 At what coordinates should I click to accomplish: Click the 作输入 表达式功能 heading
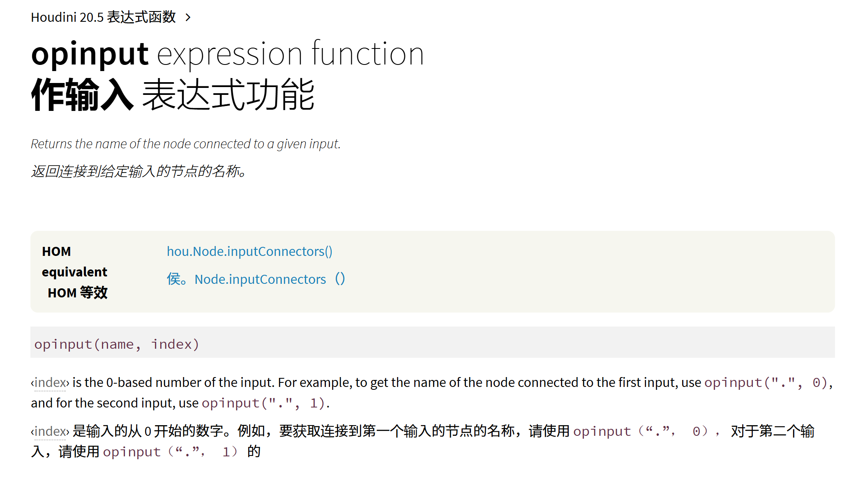point(173,95)
